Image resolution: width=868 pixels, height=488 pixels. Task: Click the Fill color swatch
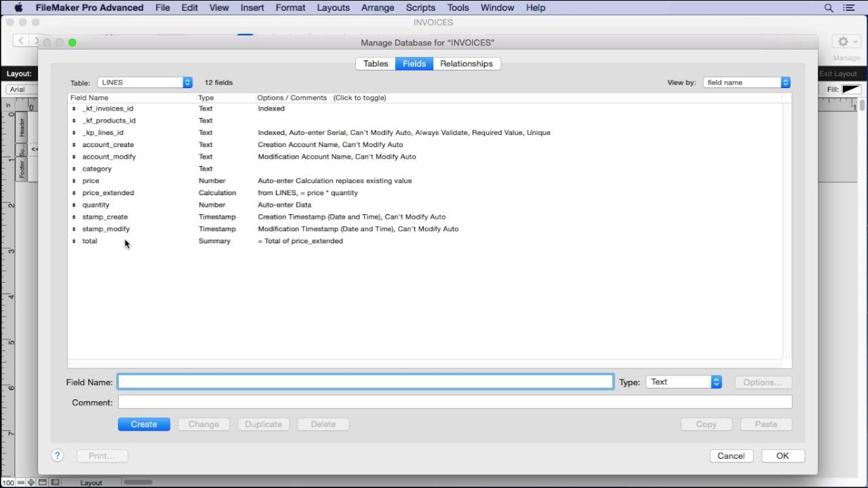[x=851, y=89]
